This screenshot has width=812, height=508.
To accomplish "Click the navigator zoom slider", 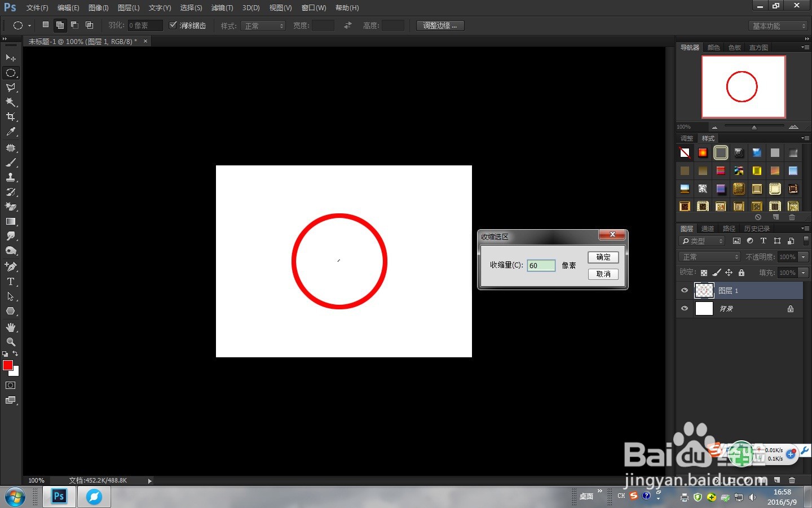I will click(x=754, y=126).
